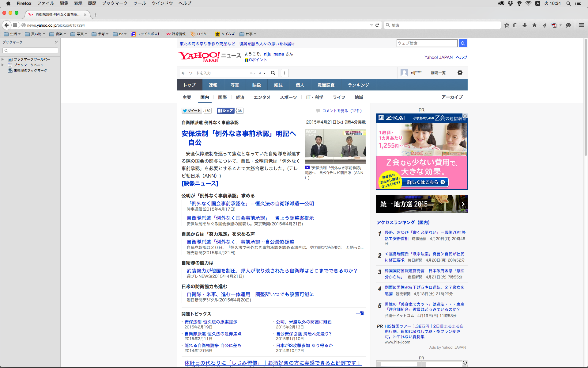This screenshot has height=368, width=588.
Task: Click the ウェブ検索 input field
Action: click(x=427, y=43)
